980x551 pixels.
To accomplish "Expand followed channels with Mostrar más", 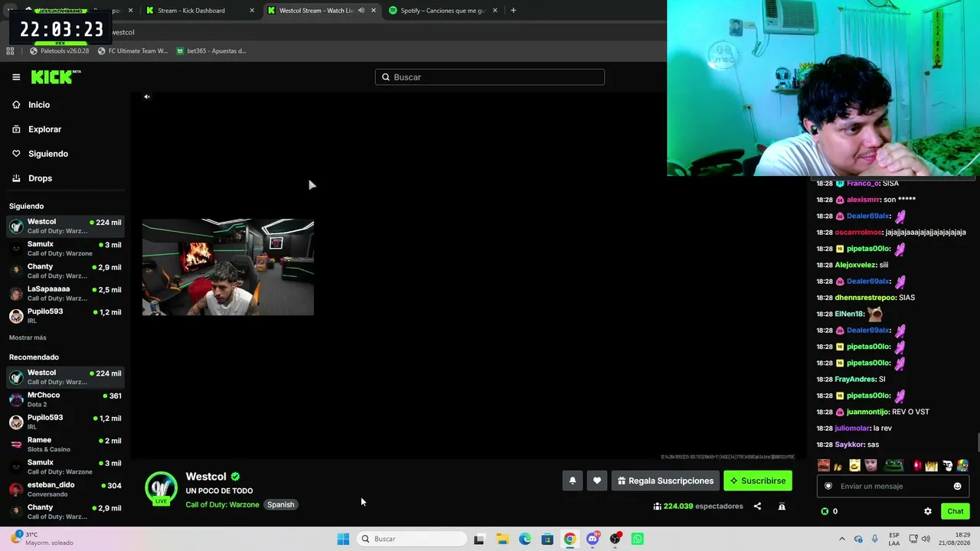I will pyautogui.click(x=28, y=337).
